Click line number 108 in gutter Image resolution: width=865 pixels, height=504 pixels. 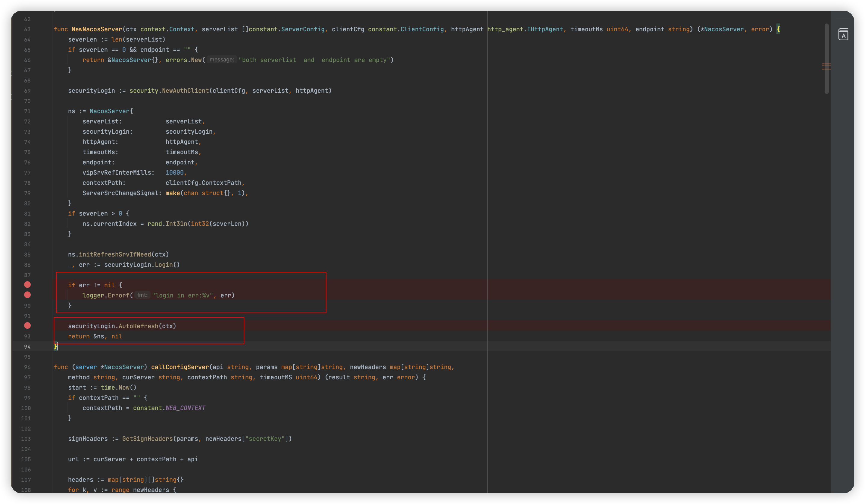click(x=26, y=490)
